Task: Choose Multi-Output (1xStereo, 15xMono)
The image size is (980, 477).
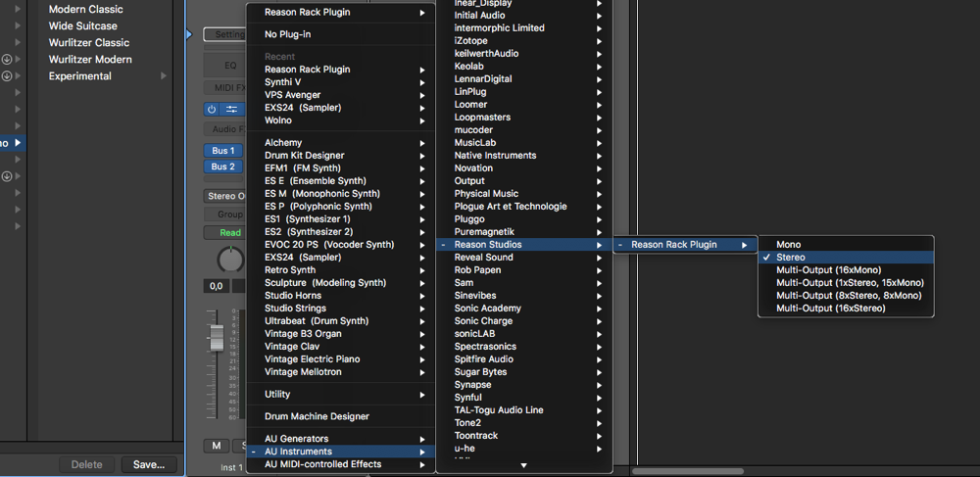Action: point(847,283)
